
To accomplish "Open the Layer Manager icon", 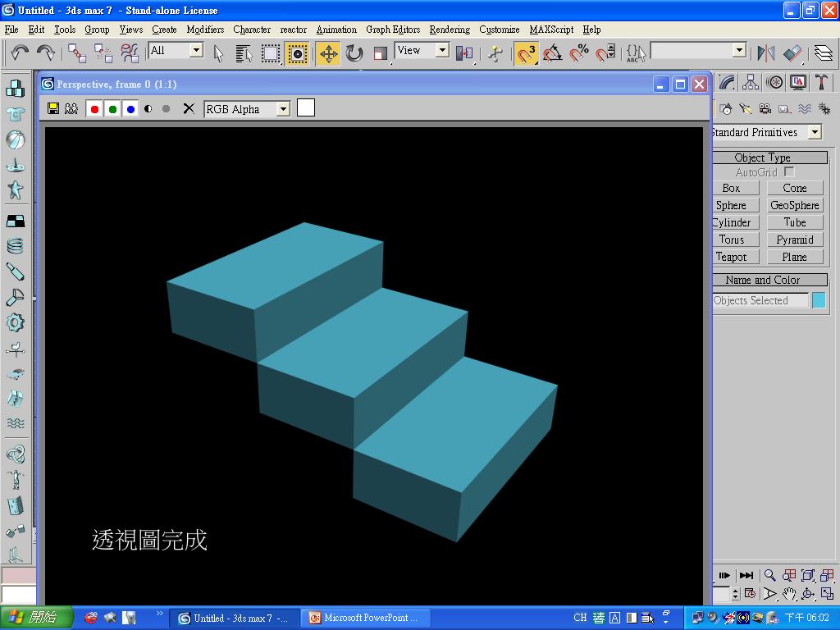I will [x=824, y=53].
